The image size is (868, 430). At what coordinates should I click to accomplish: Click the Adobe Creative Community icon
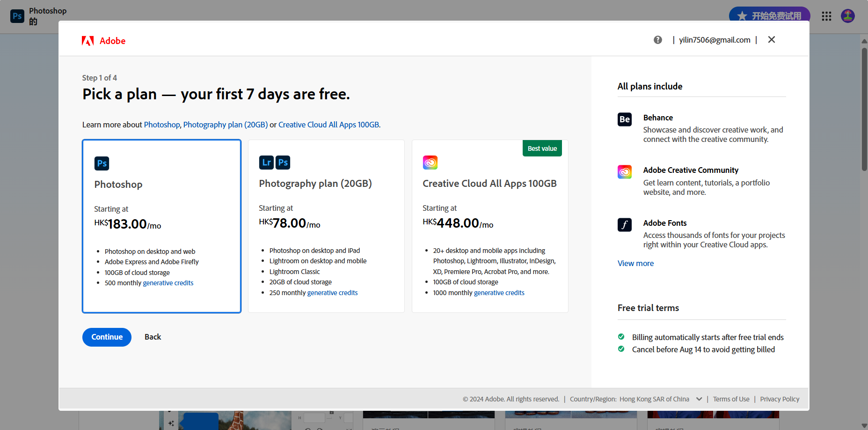point(625,172)
